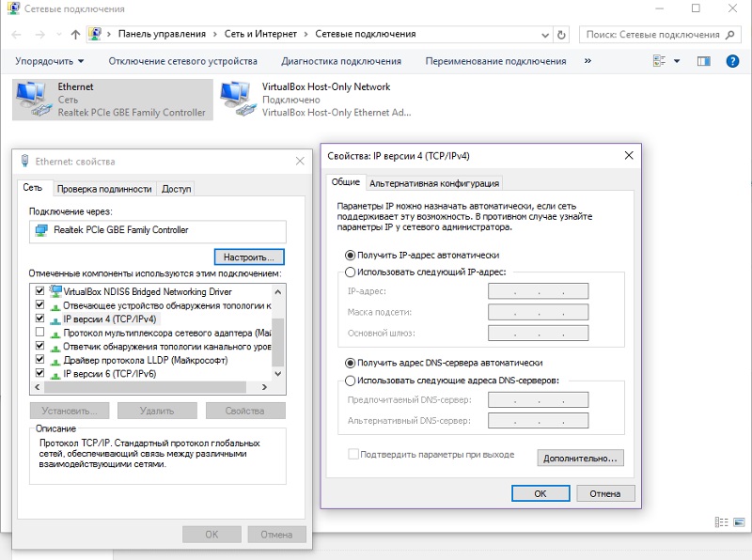Click Диагностика подключения command

(341, 61)
